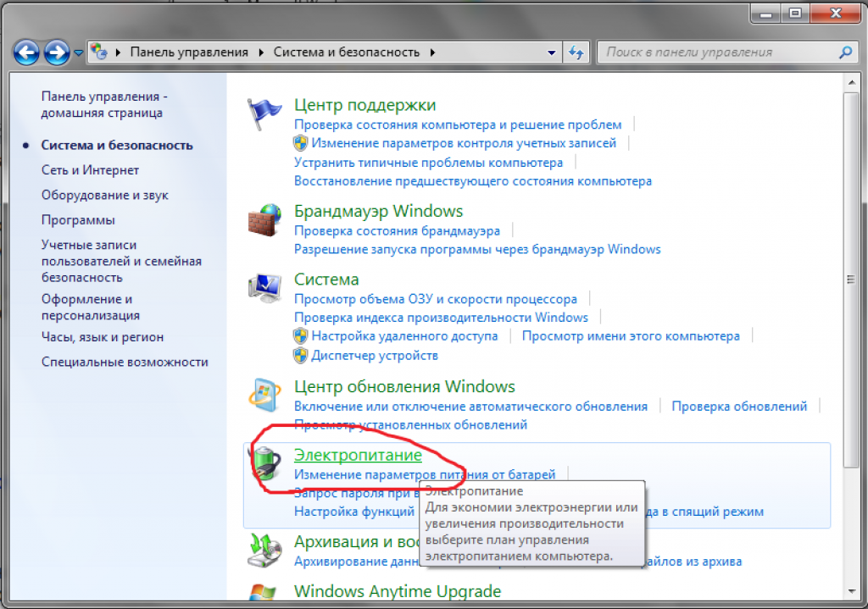Click Просмотр имени этого компьютера link
Viewport: 868px width, 609px height.
[631, 336]
